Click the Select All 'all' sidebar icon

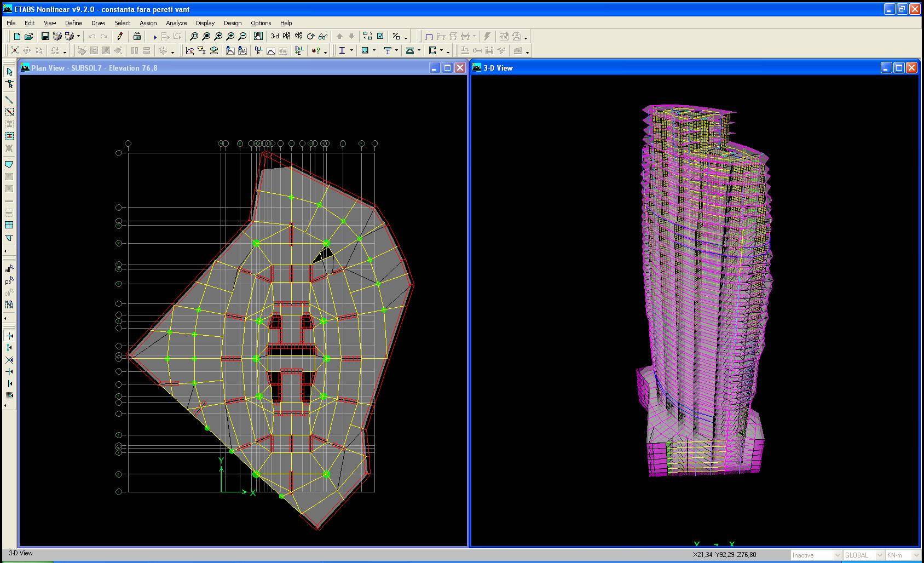pos(9,269)
